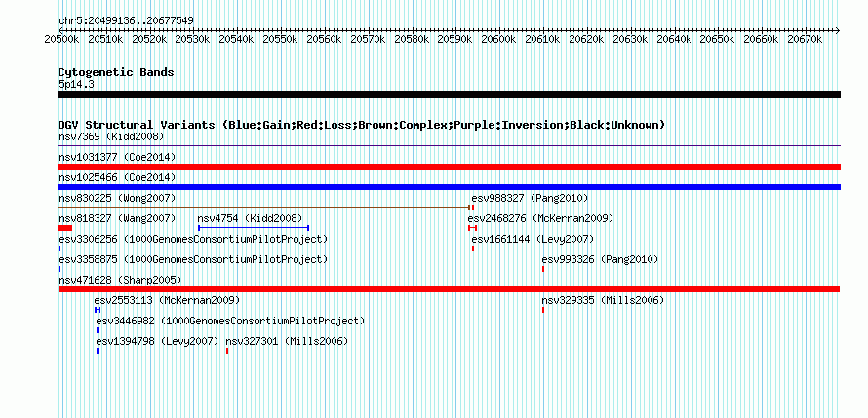Click the chr5:20499136..20677549 coordinate text
The image size is (868, 418).
click(126, 21)
